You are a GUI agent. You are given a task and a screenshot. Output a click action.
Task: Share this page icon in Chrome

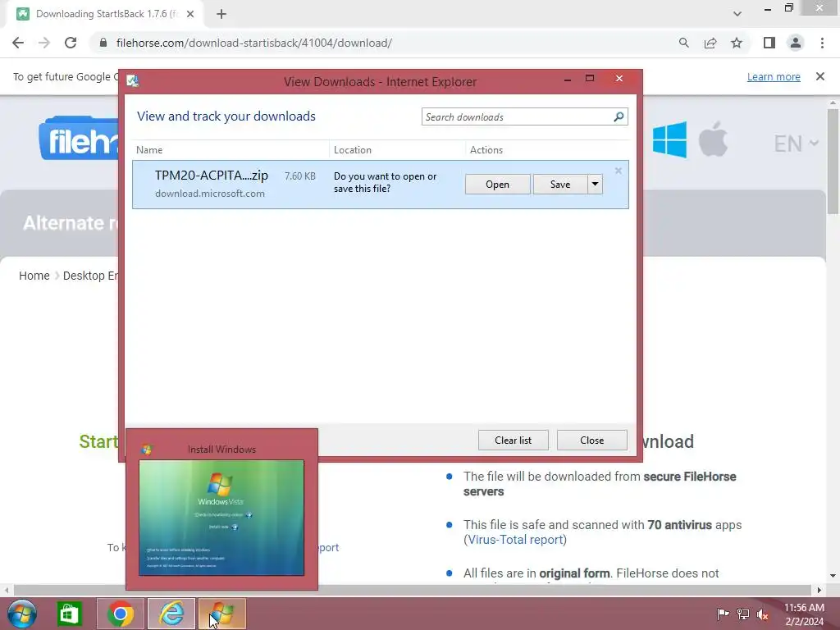click(x=710, y=43)
